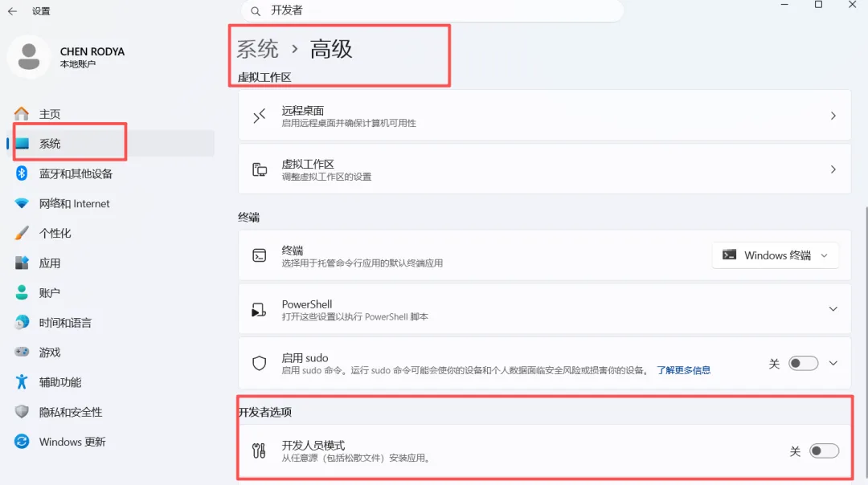This screenshot has width=868, height=485.
Task: Click 调整虚拟工作区的设置 description
Action: pos(326,177)
